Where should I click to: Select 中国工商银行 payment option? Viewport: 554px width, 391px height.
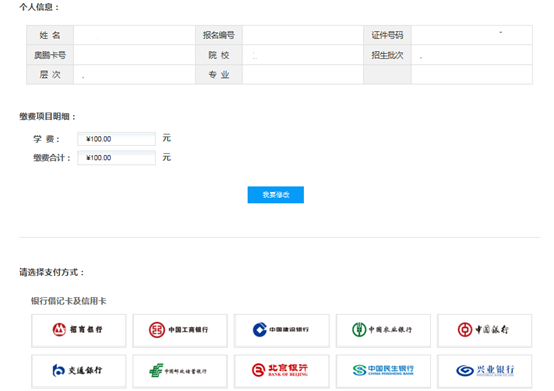pos(180,331)
